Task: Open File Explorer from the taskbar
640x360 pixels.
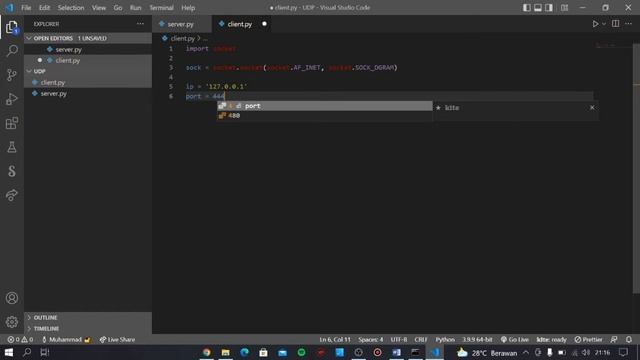Action: (x=226, y=352)
